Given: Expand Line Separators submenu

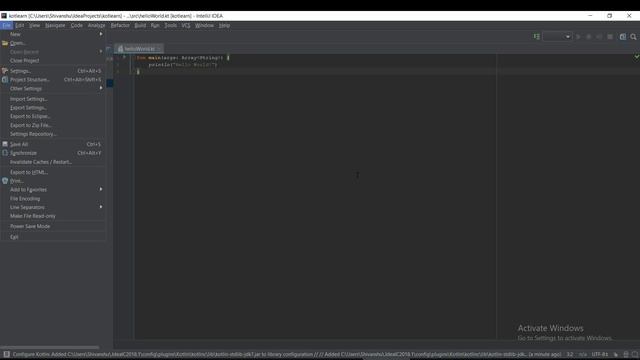Looking at the screenshot, I should [x=53, y=207].
